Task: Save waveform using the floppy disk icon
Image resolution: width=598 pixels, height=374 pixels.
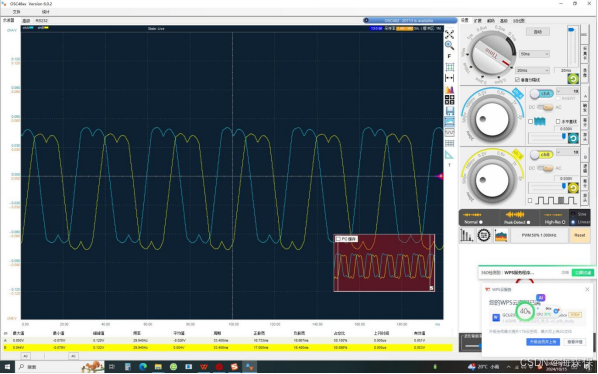Action: 450,111
